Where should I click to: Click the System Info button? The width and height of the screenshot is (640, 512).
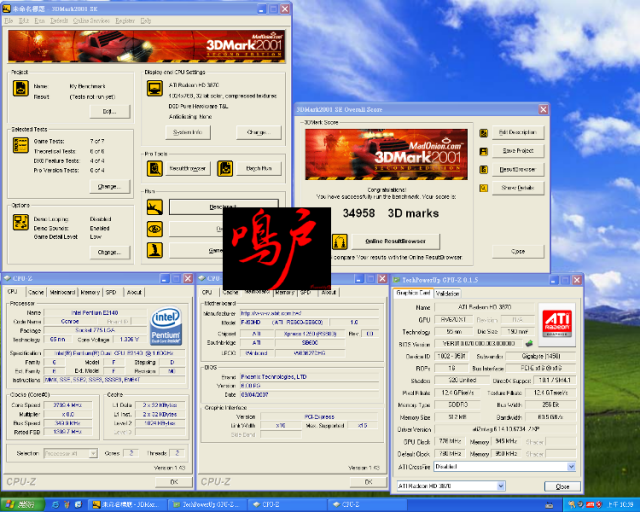coord(188,132)
